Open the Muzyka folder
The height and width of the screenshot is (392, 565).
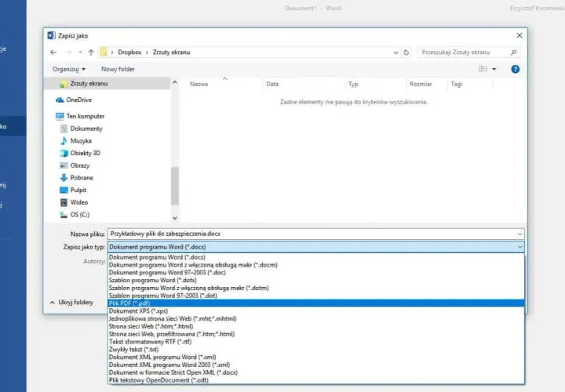(76, 141)
